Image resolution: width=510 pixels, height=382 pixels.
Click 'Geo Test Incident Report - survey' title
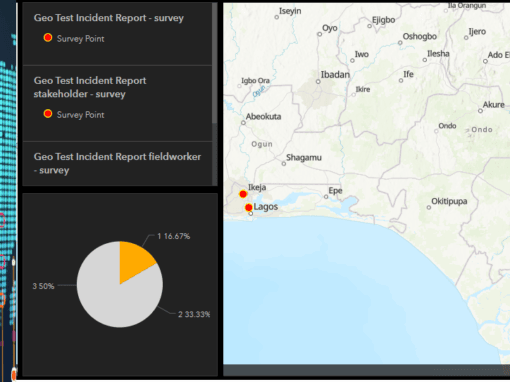pyautogui.click(x=109, y=18)
